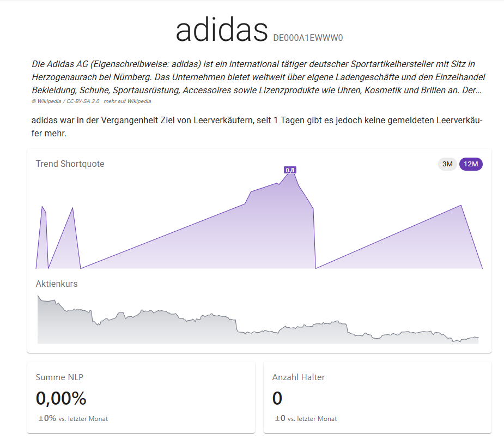Click "±0 vs. letzter Monat" under Anzahl Halter
Viewport: 504px width, 439px height.
pos(306,419)
